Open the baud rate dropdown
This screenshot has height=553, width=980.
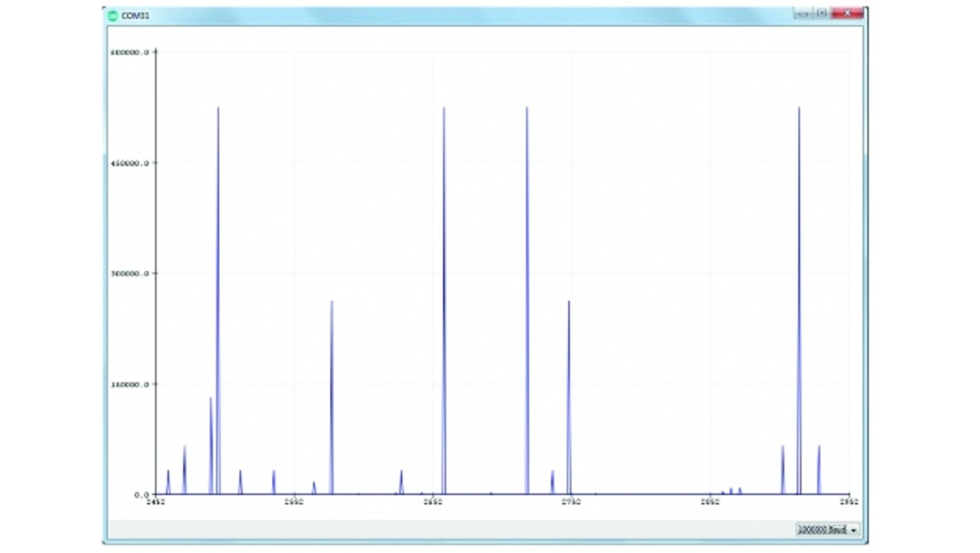[827, 529]
